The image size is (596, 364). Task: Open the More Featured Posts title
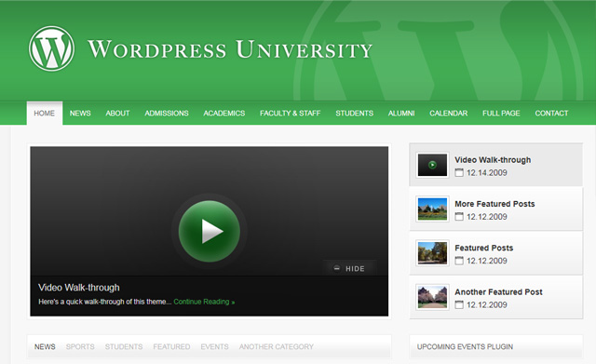point(494,204)
